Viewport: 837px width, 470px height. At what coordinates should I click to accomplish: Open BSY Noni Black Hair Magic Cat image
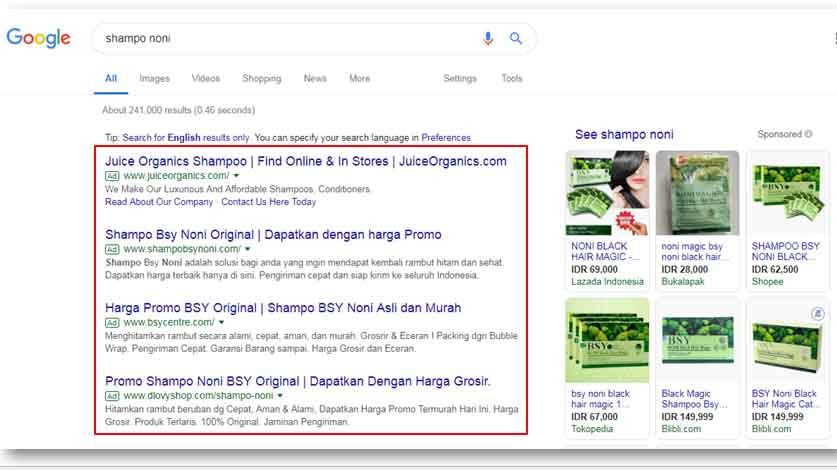[x=788, y=340]
